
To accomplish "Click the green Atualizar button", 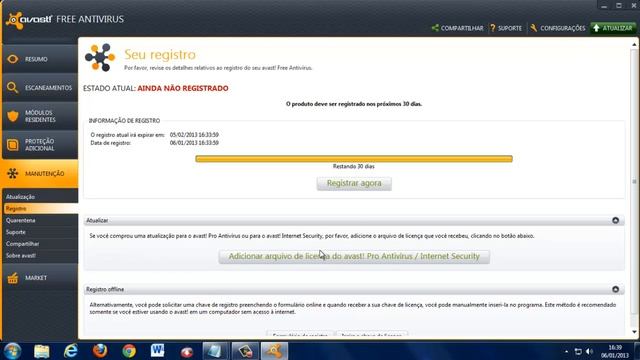I will pyautogui.click(x=613, y=28).
